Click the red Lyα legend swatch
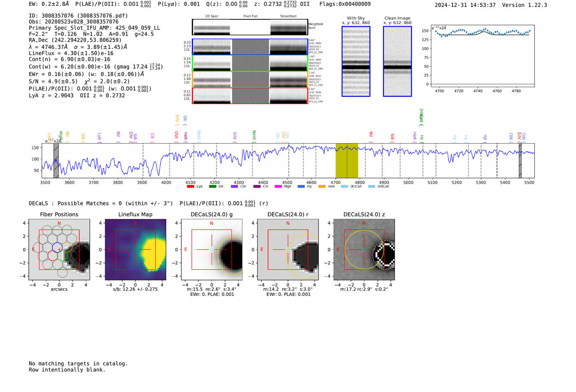 [190, 186]
